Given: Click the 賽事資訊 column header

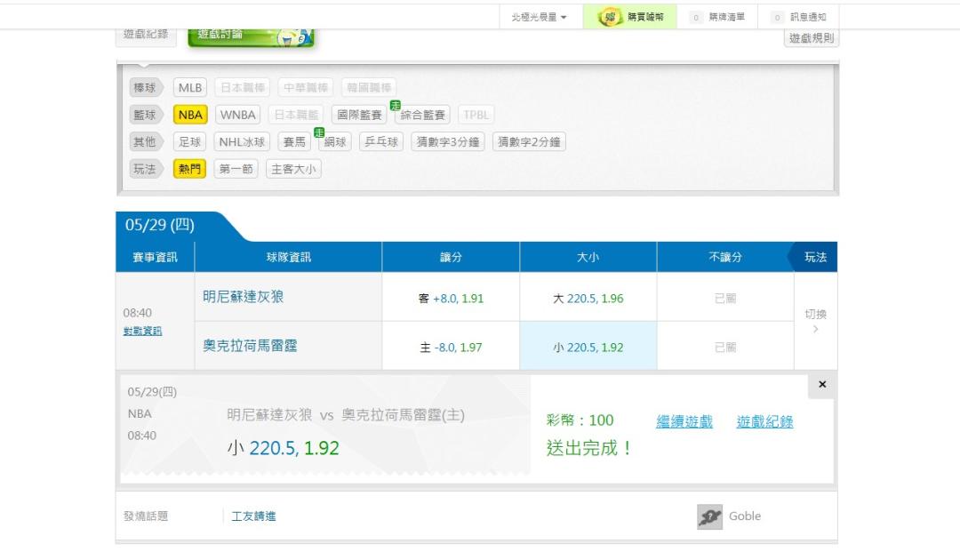Looking at the screenshot, I should [x=155, y=257].
